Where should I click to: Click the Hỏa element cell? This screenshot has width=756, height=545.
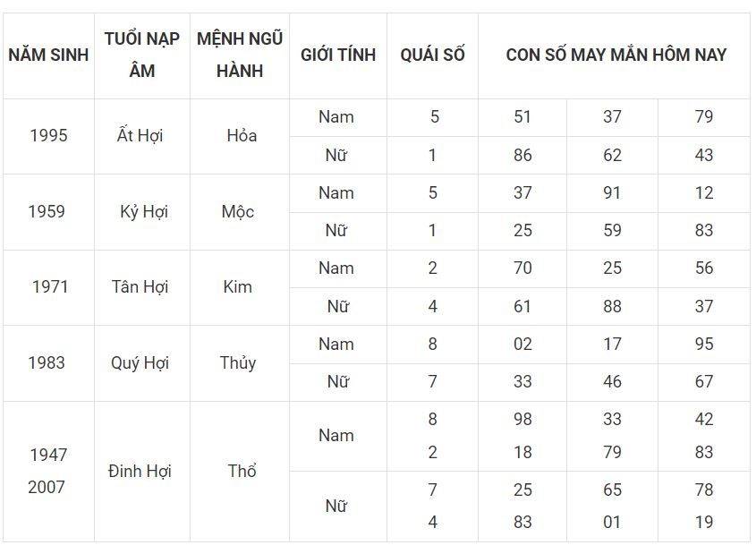point(241,136)
